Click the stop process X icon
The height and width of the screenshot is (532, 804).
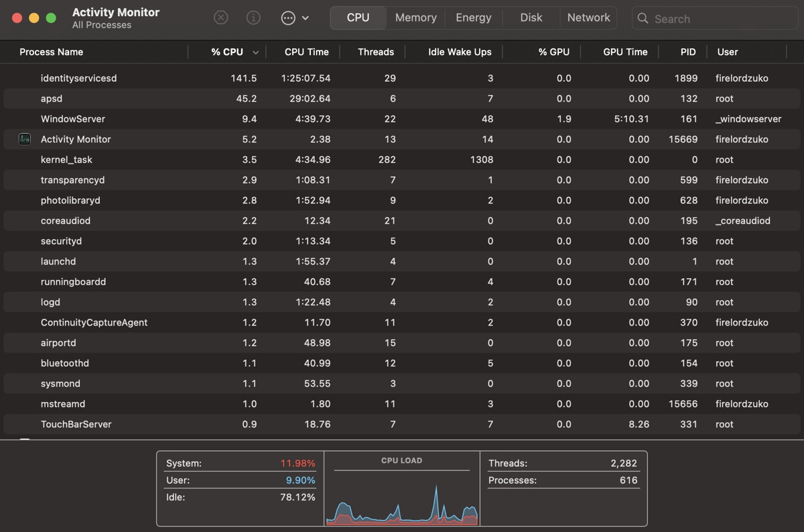(220, 18)
